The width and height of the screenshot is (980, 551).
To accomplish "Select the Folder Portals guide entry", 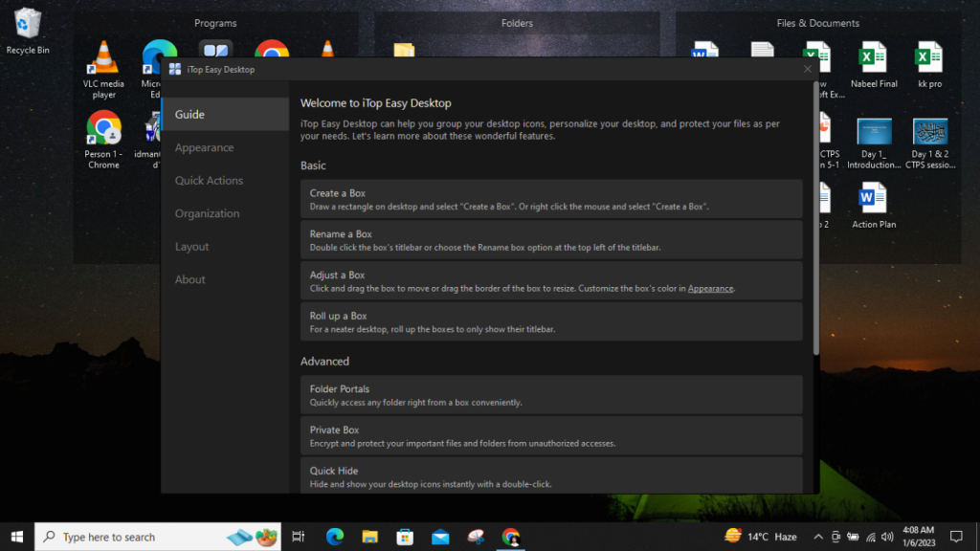I will click(550, 395).
